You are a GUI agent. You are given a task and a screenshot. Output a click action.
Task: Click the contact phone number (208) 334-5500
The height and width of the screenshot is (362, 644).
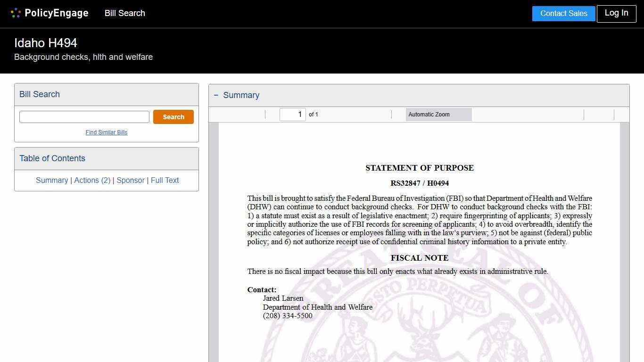pos(288,316)
